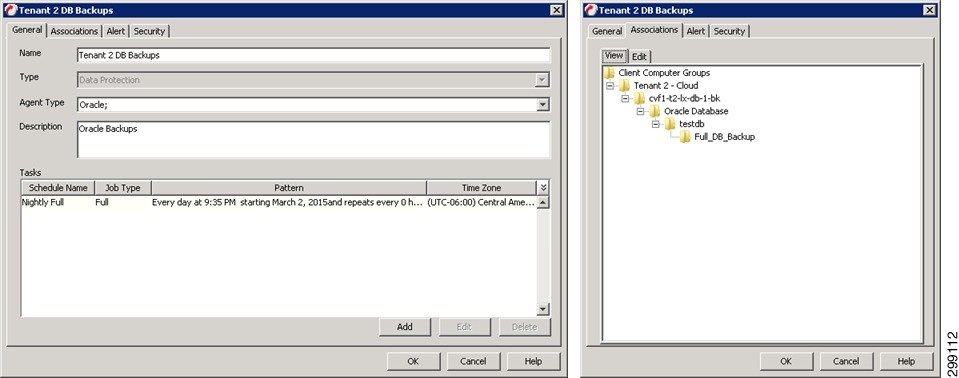The height and width of the screenshot is (378, 959).
Task: Sort by the Job Type column header
Action: pos(123,188)
